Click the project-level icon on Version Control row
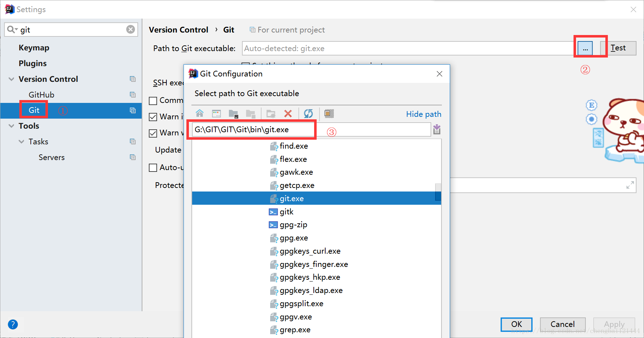Screen dimensions: 644x338 [133, 79]
